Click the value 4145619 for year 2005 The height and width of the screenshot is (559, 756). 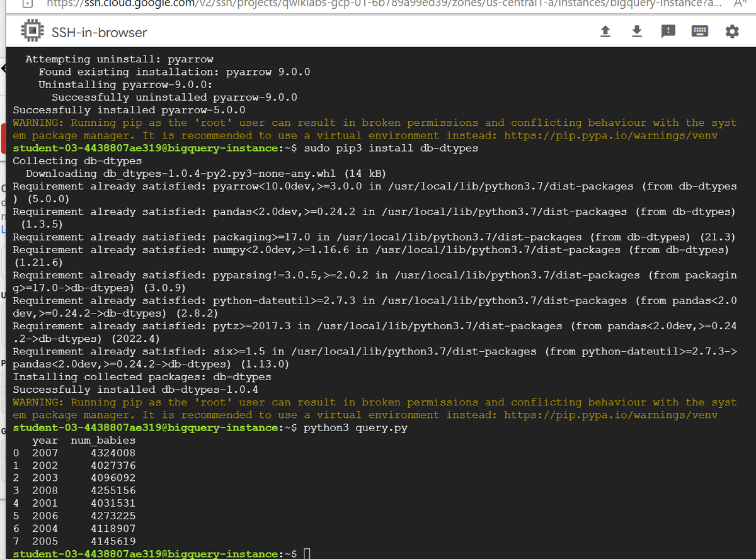click(x=113, y=541)
